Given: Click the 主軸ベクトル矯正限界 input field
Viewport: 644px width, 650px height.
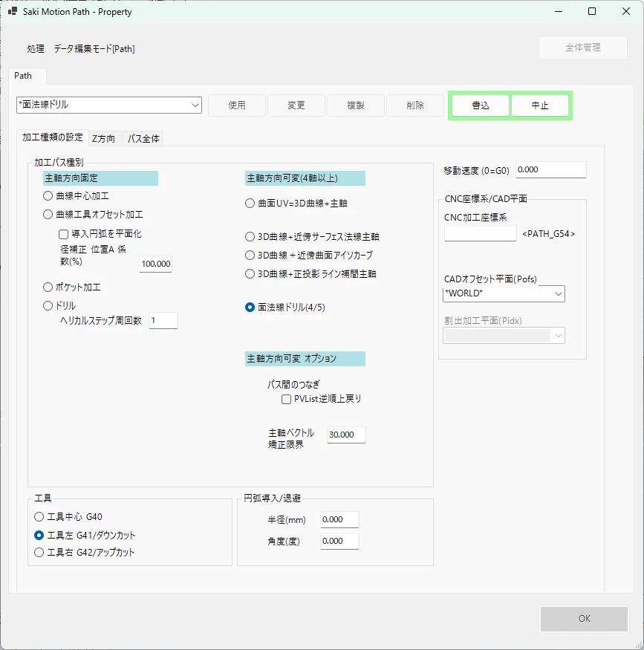Looking at the screenshot, I should click(346, 435).
